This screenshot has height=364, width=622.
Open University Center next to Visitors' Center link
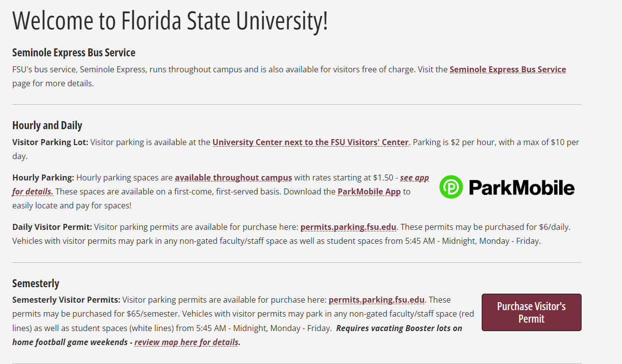(x=311, y=142)
